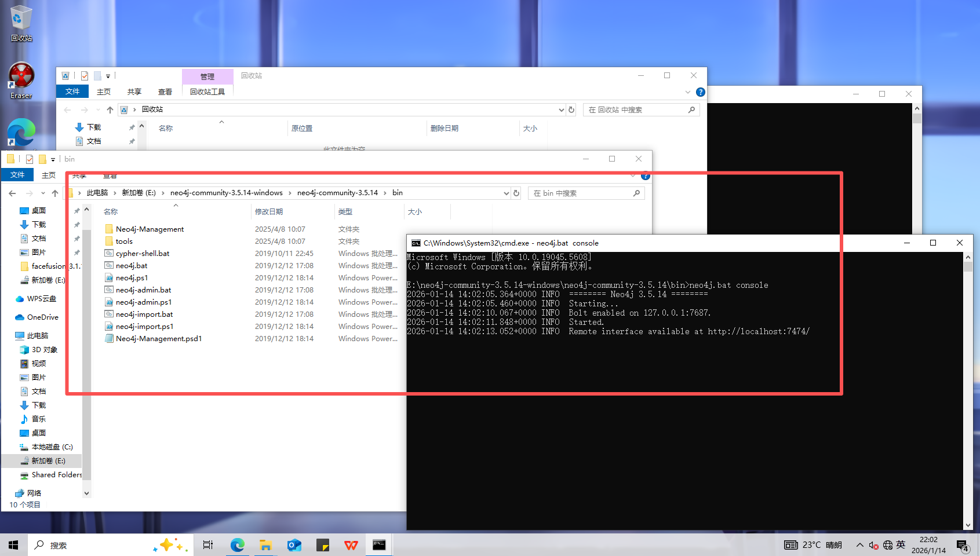
Task: Go up one level in bin window
Action: click(x=55, y=193)
